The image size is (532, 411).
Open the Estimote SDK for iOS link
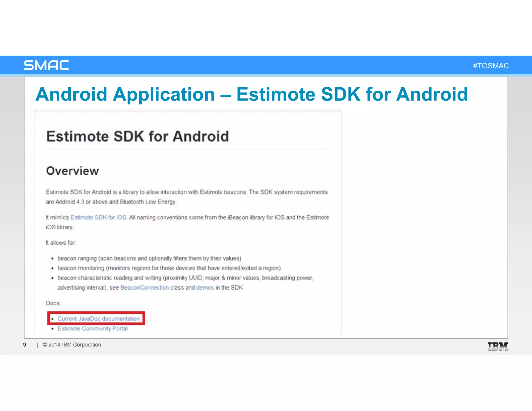point(98,217)
